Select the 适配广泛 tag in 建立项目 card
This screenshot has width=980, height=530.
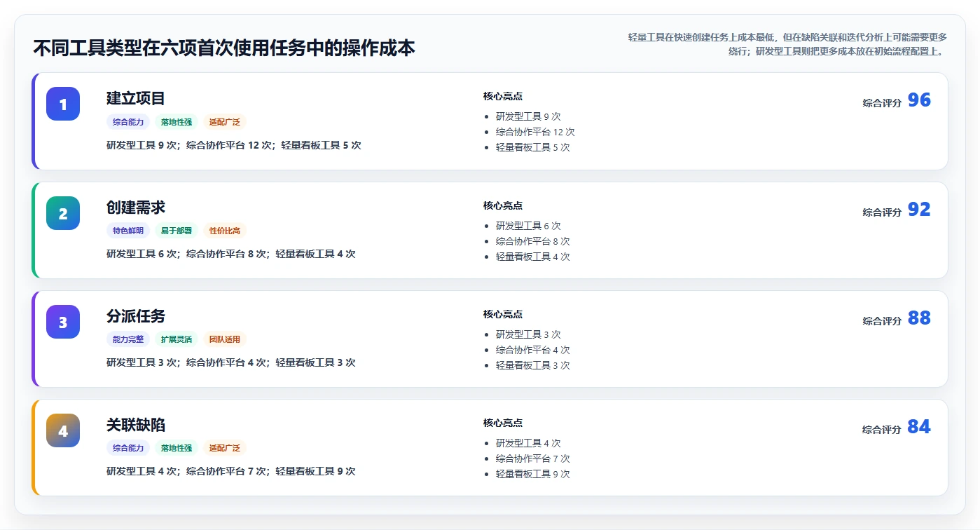[225, 122]
